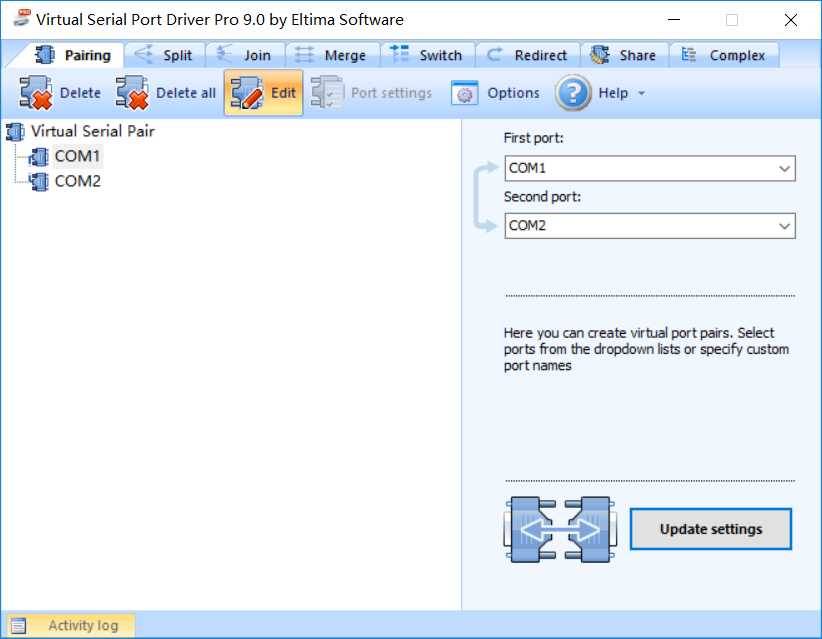This screenshot has height=639, width=822.
Task: Click the Edit toolbar label
Action: [283, 93]
